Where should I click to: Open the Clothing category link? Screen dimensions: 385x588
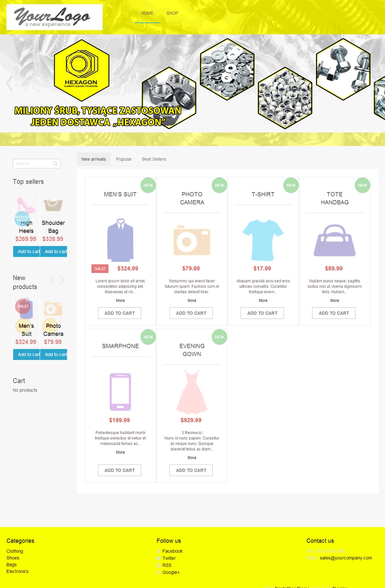click(x=15, y=551)
